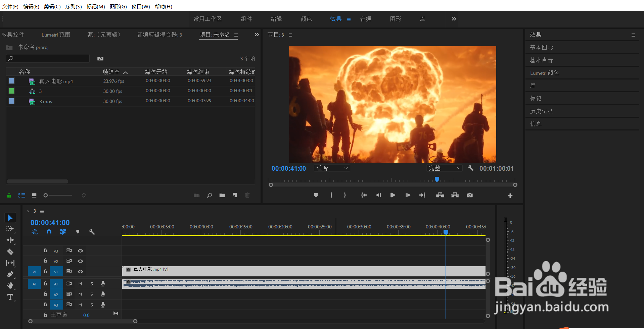Select the Type tool

coord(10,297)
